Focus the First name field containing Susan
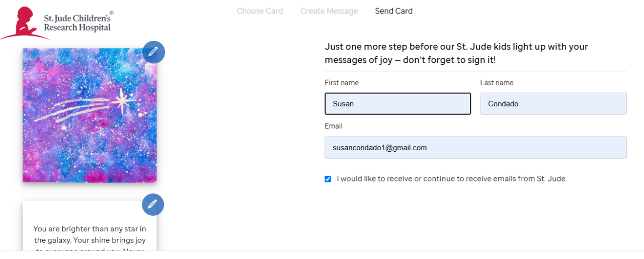Image resolution: width=644 pixels, height=259 pixels. pos(397,104)
